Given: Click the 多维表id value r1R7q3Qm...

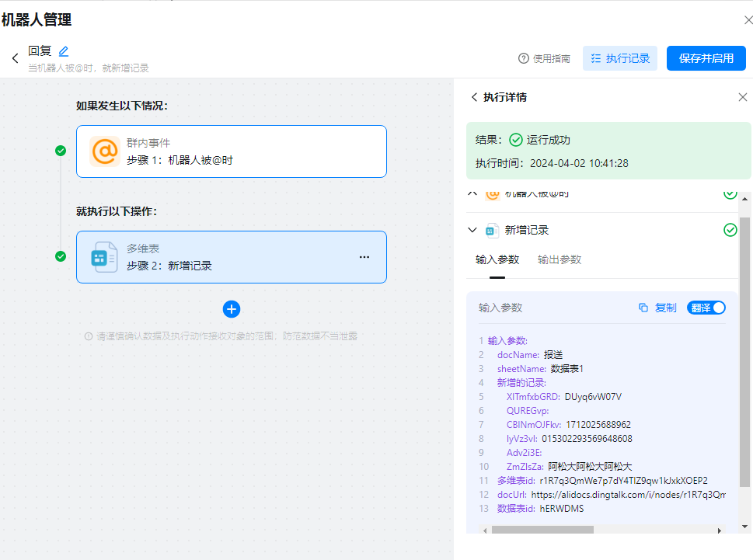Looking at the screenshot, I should click(x=623, y=480).
